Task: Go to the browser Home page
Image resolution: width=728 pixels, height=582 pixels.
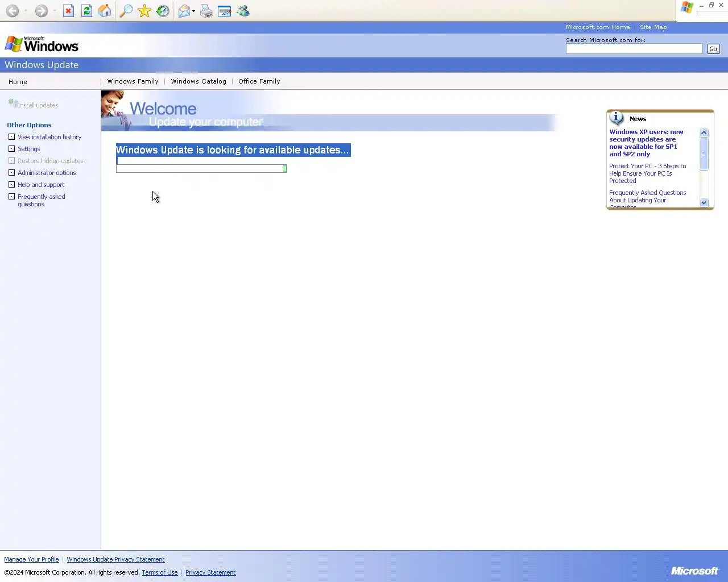Action: click(x=105, y=11)
